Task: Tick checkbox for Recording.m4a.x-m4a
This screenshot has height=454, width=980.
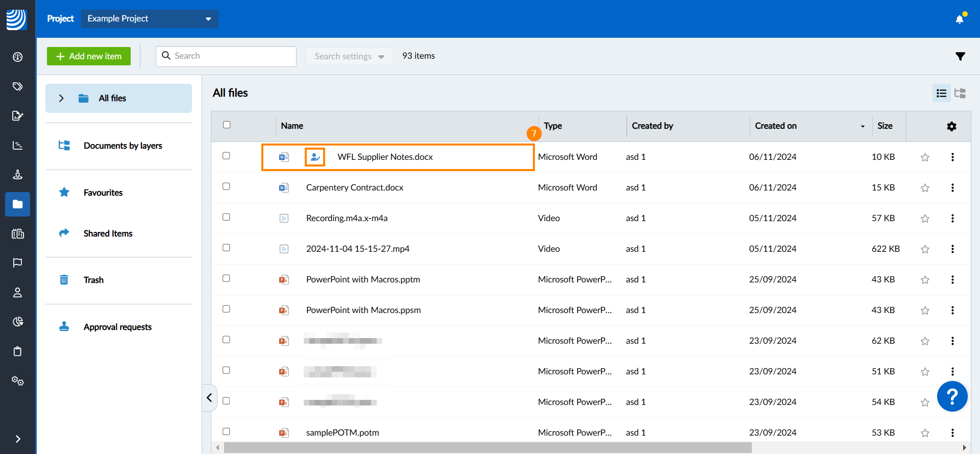Action: (226, 217)
